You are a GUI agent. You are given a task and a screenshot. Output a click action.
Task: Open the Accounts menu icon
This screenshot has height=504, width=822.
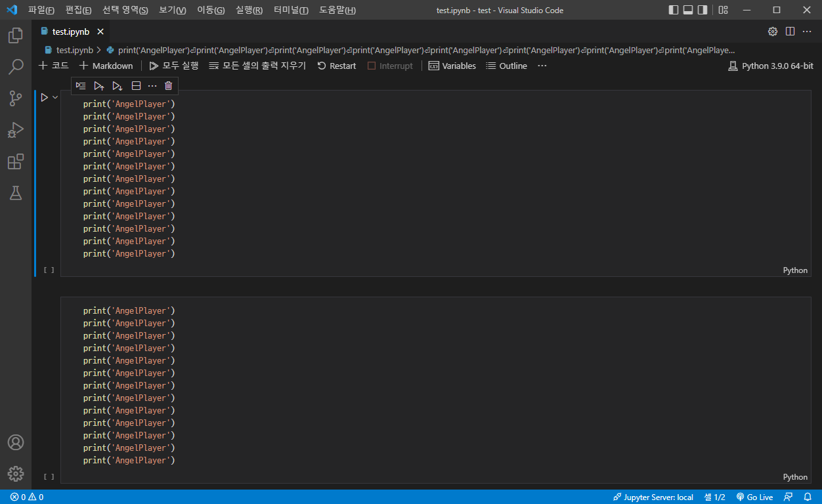pyautogui.click(x=16, y=442)
